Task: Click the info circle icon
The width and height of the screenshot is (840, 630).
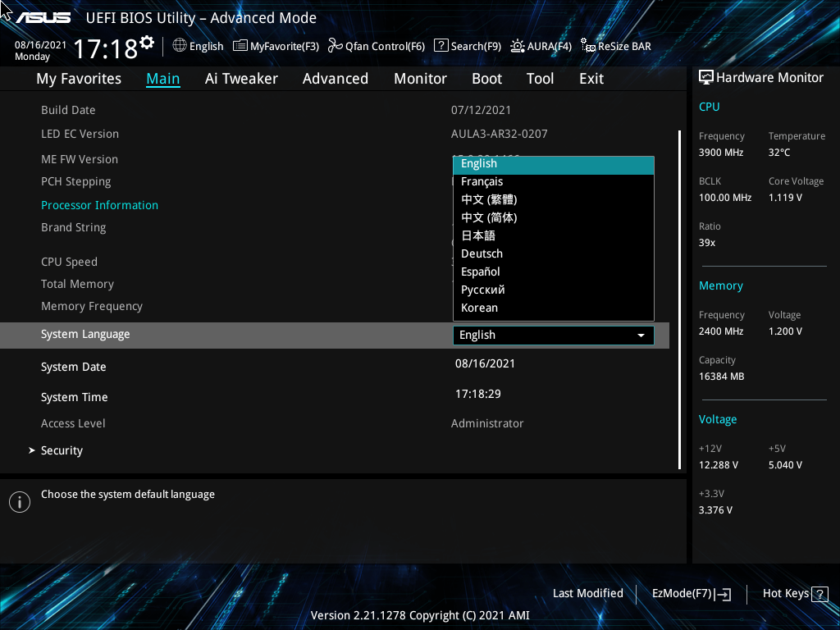Action: [x=20, y=502]
